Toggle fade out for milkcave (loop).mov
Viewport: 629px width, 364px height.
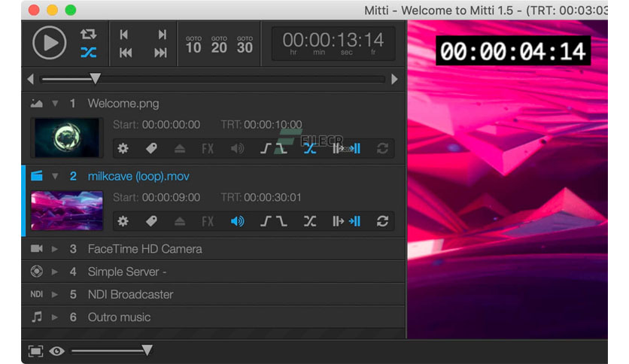pyautogui.click(x=281, y=221)
